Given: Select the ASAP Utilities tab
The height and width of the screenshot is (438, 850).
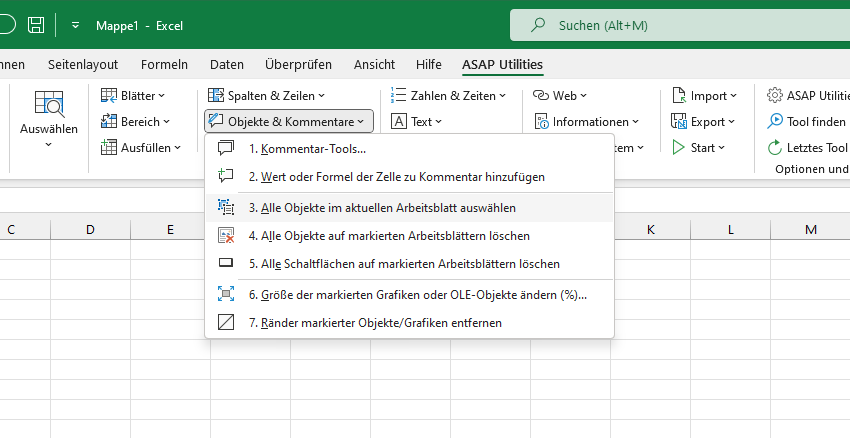Looking at the screenshot, I should (x=502, y=65).
